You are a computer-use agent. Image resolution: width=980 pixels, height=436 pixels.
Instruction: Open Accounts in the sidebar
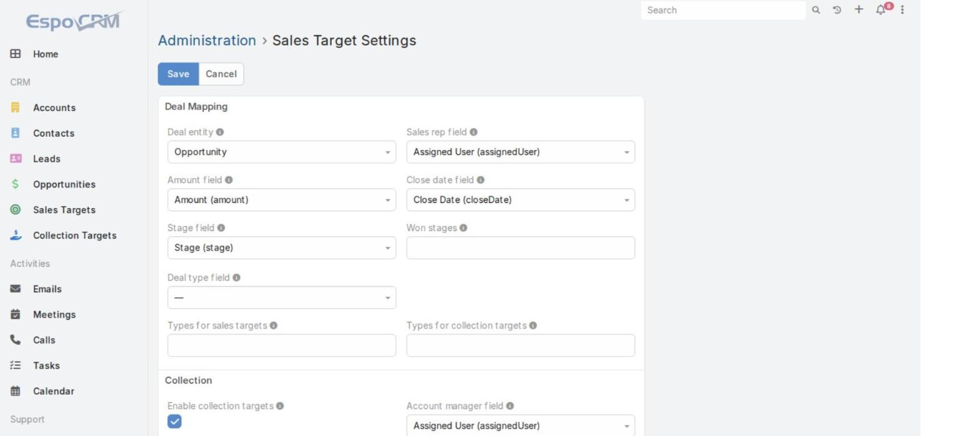tap(54, 108)
